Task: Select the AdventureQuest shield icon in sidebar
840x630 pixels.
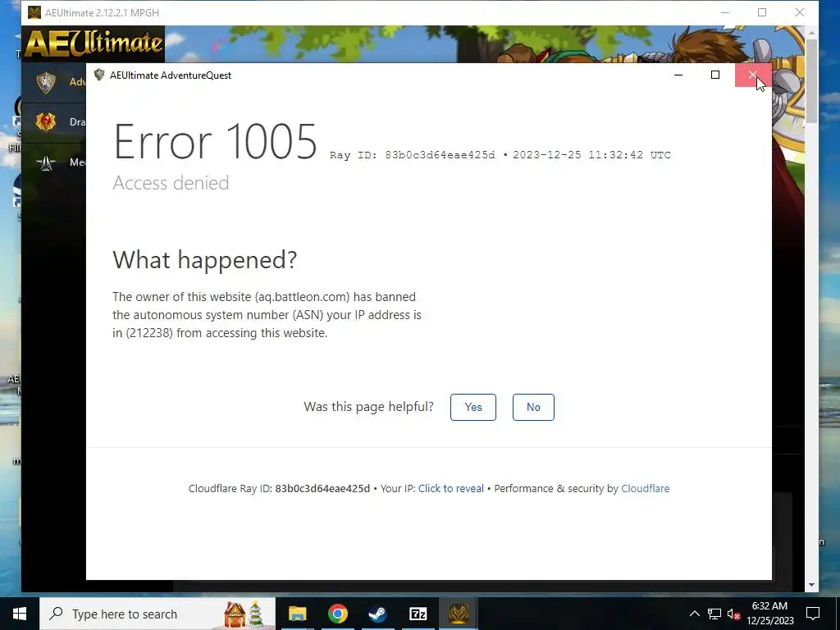Action: point(46,82)
